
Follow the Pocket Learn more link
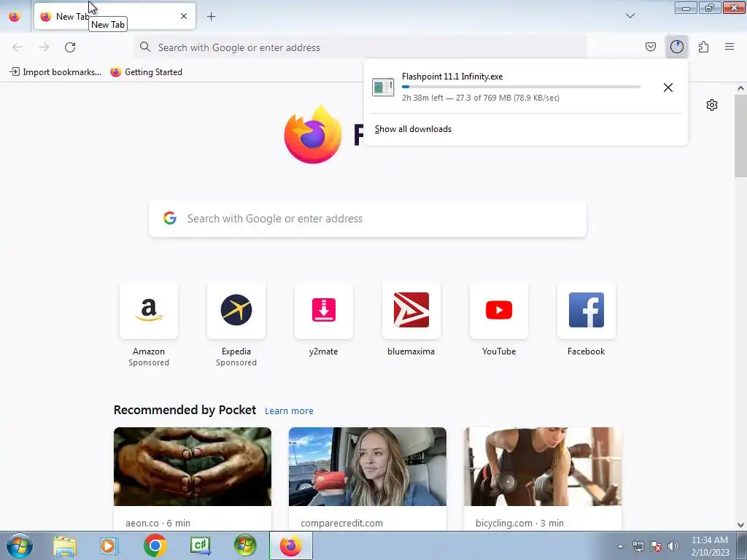[289, 411]
